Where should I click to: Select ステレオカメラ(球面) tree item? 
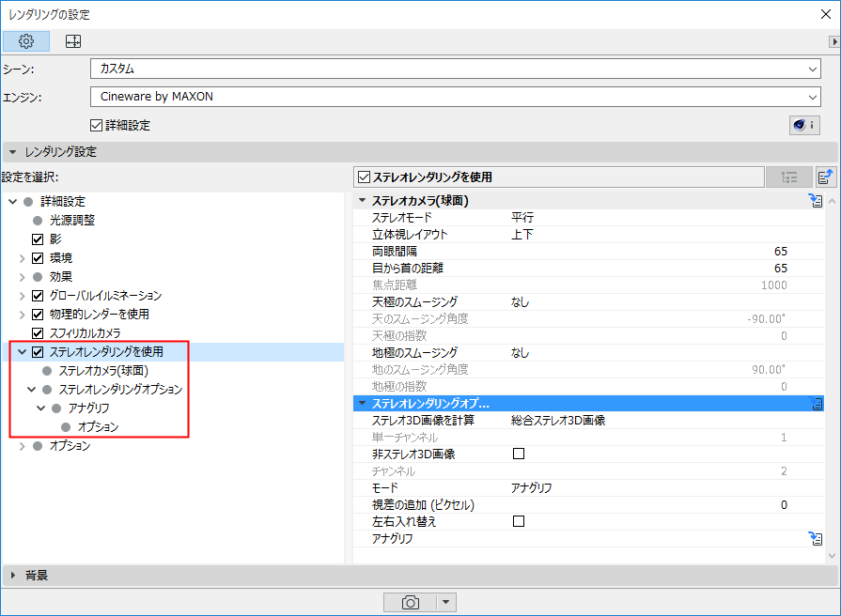pos(103,371)
